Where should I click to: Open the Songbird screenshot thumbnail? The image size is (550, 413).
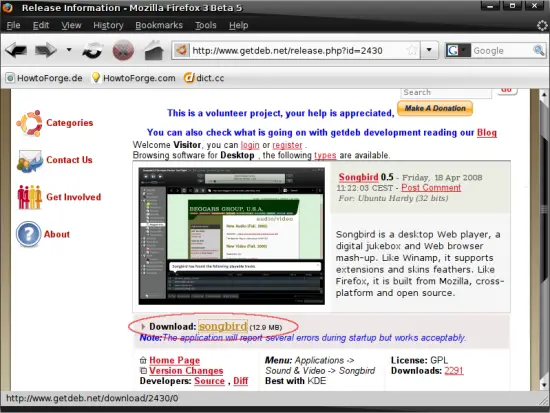point(232,236)
